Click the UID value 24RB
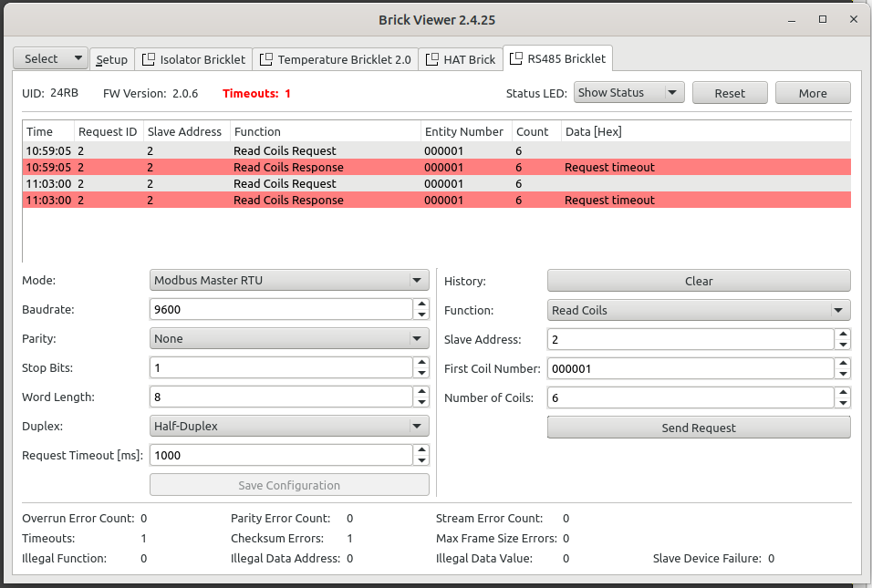 pyautogui.click(x=64, y=93)
